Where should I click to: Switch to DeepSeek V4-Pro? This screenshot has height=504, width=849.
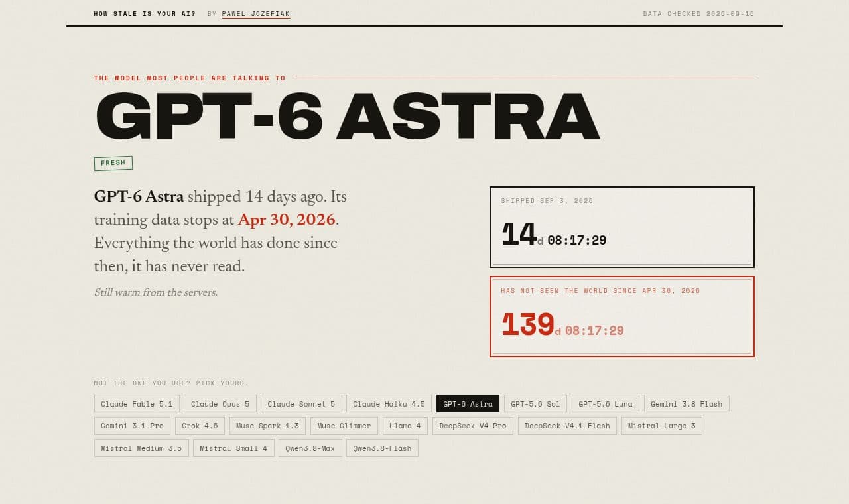point(473,426)
